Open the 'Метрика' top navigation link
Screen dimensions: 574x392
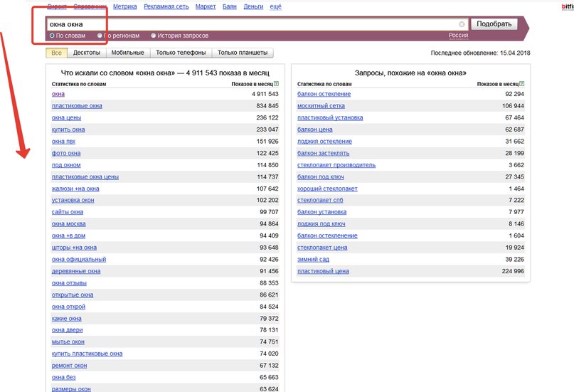125,6
